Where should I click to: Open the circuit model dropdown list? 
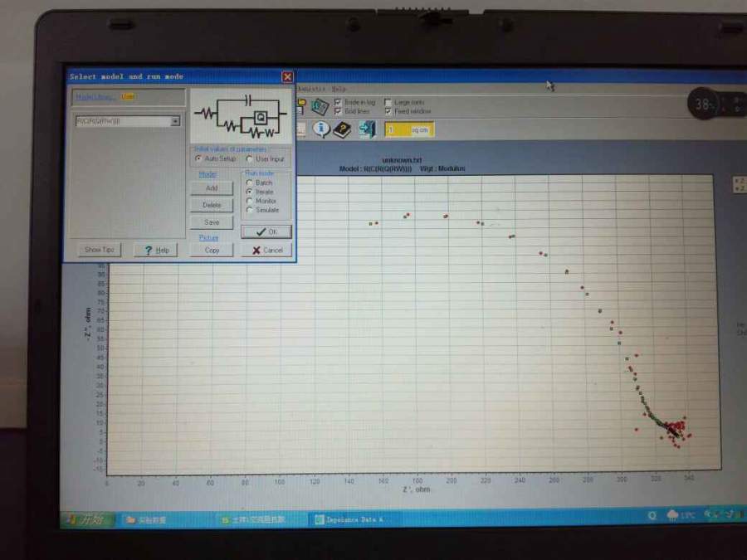(x=175, y=121)
